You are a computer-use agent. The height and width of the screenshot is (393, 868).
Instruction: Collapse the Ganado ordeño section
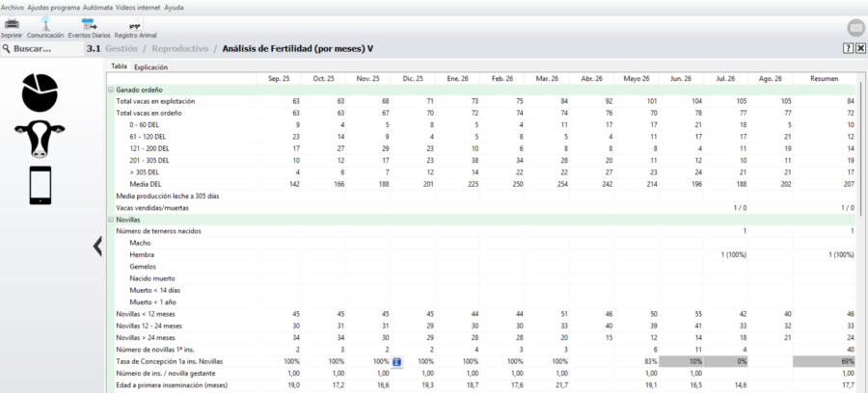click(111, 90)
